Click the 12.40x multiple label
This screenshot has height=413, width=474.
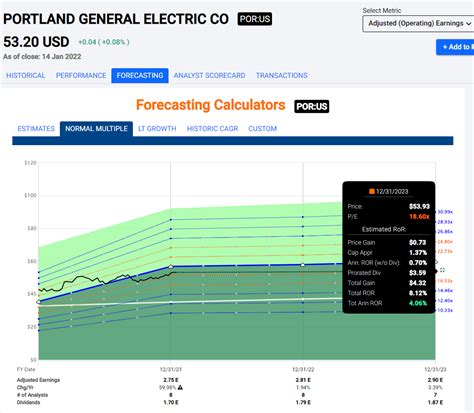[x=445, y=301]
